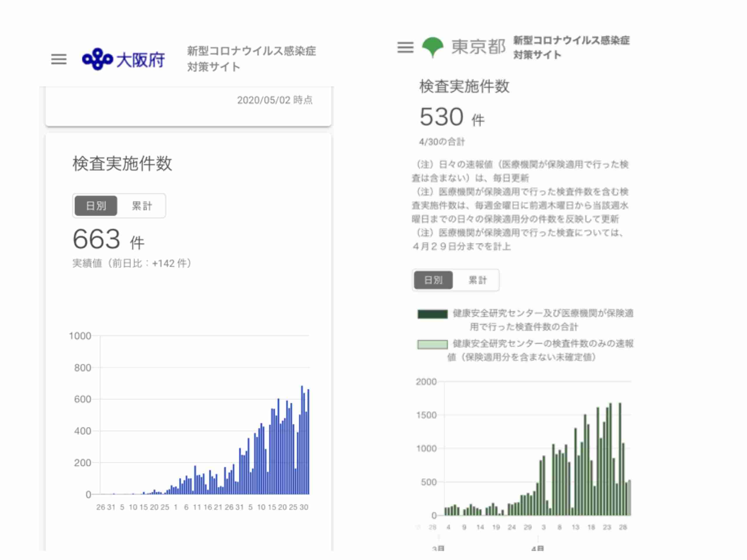Click legend text 健康安全研究センターの検査件数のみの速報値
Viewport: 747px width, 560px height.
pos(540,350)
